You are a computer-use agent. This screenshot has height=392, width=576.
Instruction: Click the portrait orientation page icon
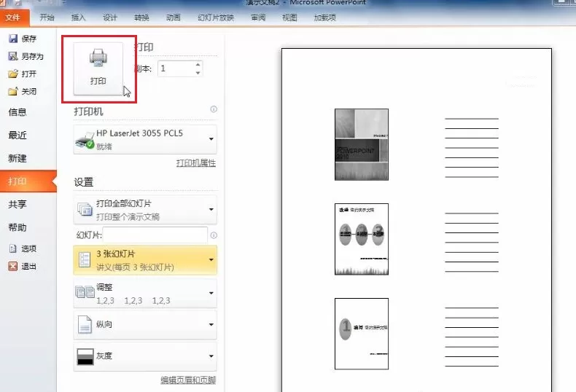click(85, 324)
